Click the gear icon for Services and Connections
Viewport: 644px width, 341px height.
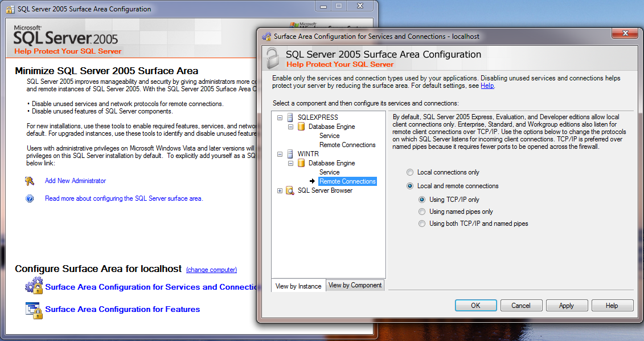(x=34, y=286)
